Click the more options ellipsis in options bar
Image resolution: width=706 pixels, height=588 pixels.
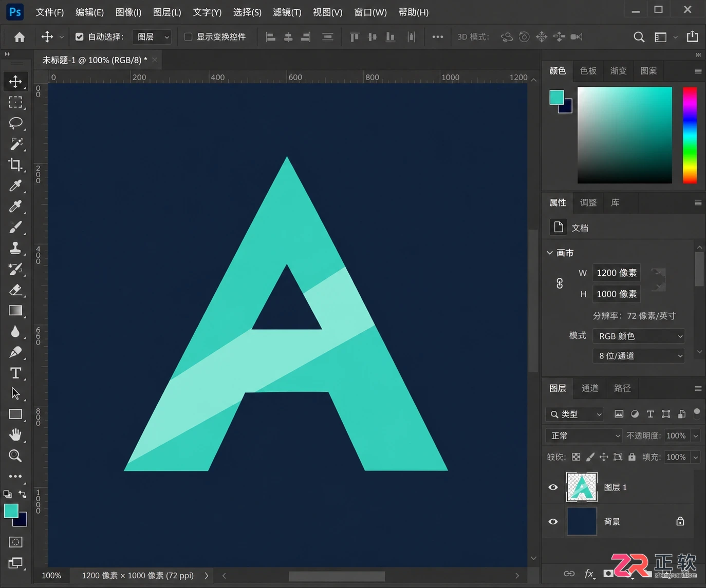click(438, 37)
